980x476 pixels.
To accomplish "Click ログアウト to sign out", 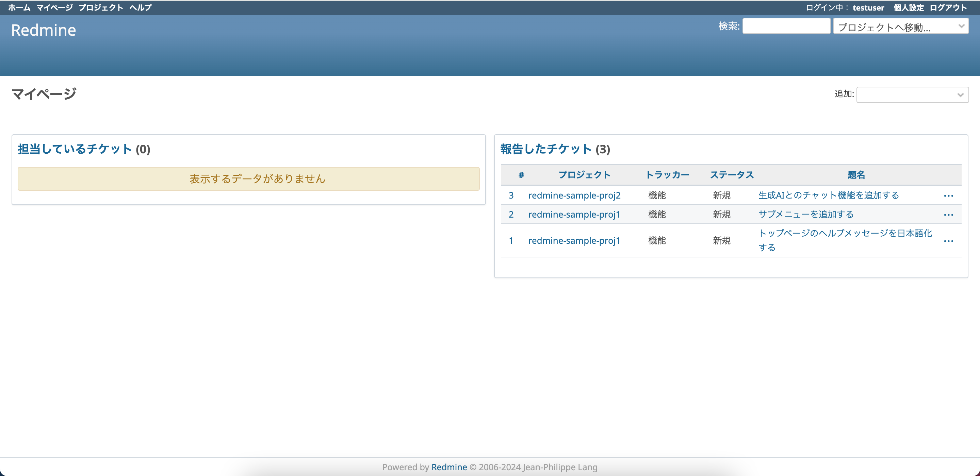I will point(948,7).
